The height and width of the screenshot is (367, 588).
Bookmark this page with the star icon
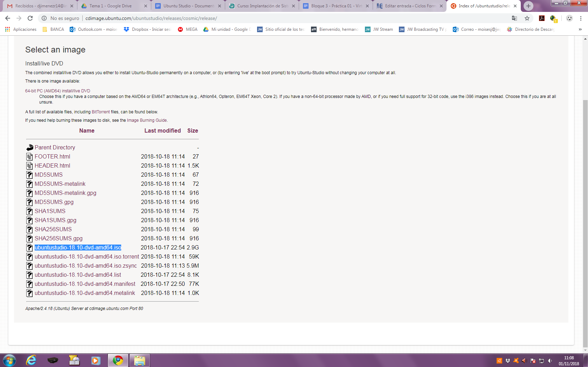pyautogui.click(x=527, y=18)
